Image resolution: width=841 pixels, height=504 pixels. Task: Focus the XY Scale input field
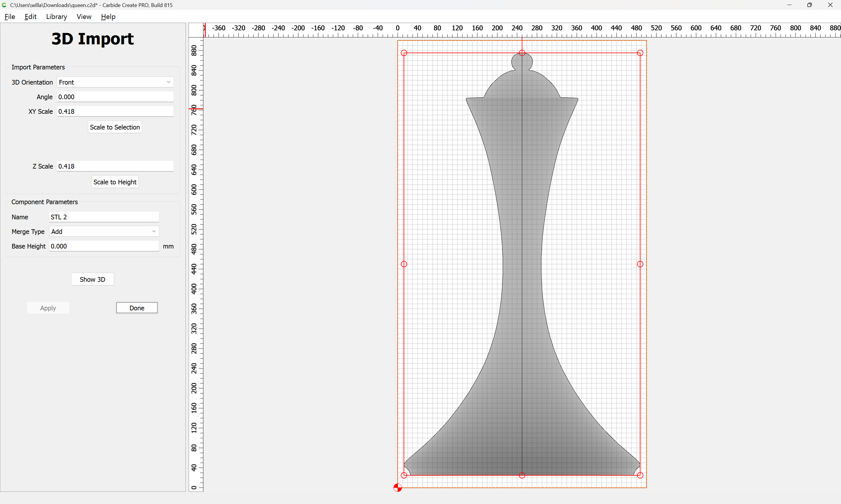115,111
